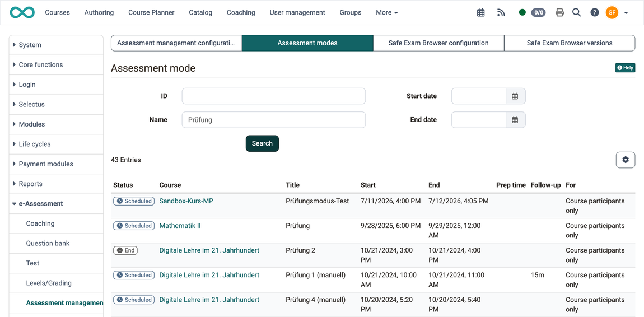
Task: Open the user menu dropdown arrow
Action: click(626, 13)
